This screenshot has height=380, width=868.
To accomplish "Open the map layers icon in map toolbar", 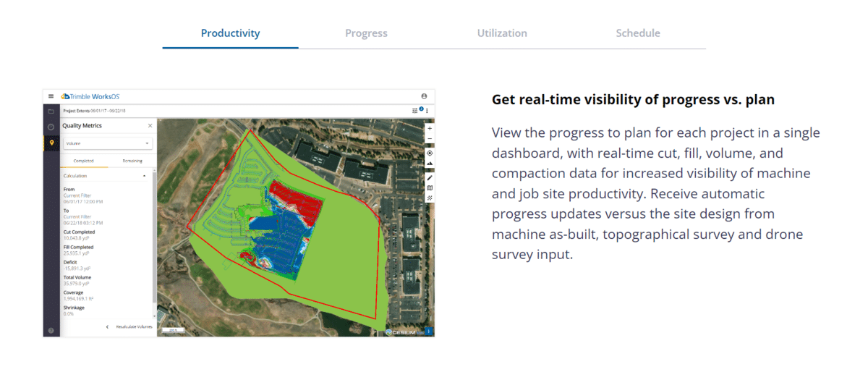I will 430,187.
